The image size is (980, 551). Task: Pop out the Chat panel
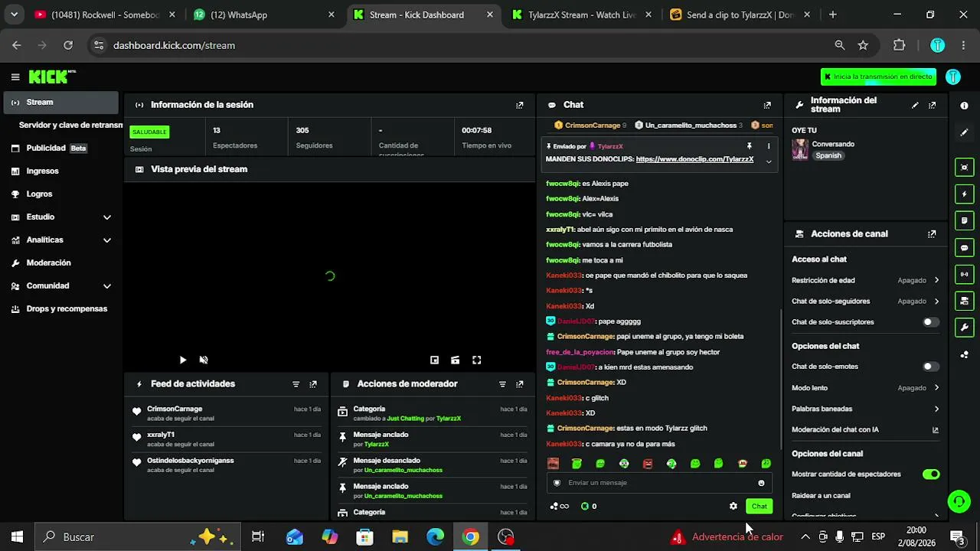pos(767,105)
